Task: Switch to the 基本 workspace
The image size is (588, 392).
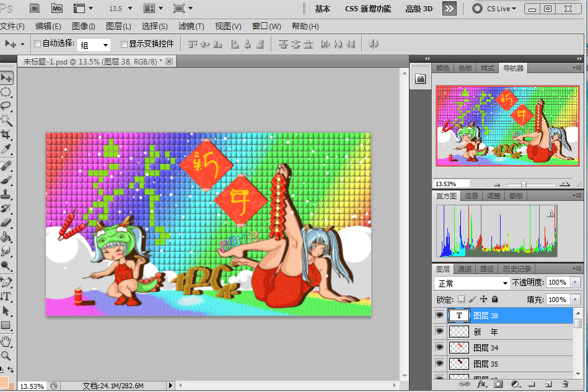Action: pos(322,9)
